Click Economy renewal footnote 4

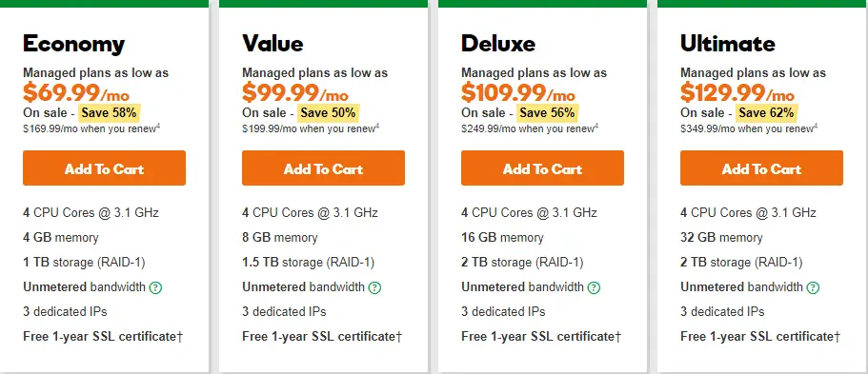click(x=158, y=127)
